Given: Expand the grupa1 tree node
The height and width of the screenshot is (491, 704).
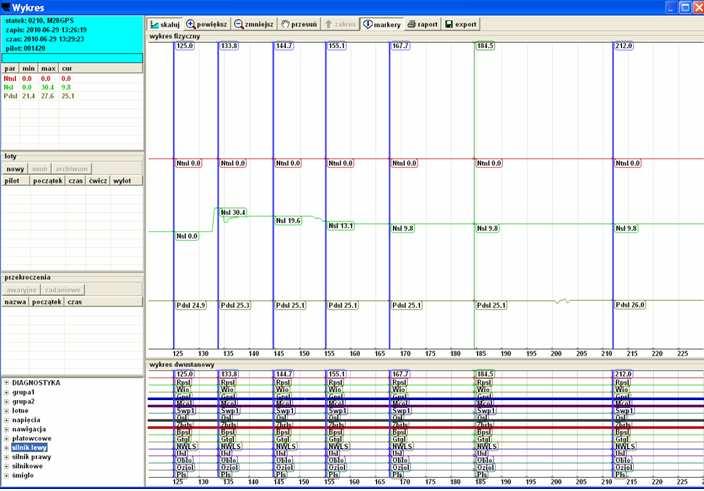Looking at the screenshot, I should (x=7, y=392).
